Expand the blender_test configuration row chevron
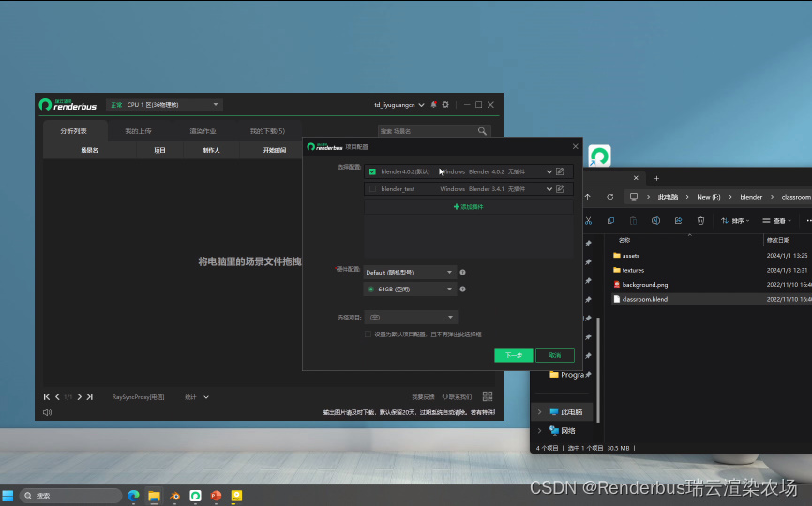The image size is (812, 506). click(549, 189)
